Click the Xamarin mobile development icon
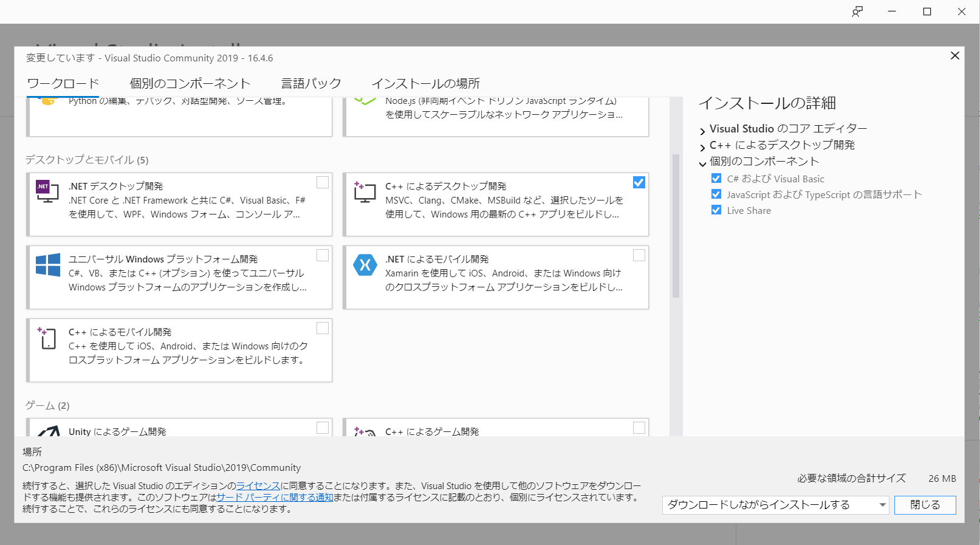 pyautogui.click(x=365, y=264)
